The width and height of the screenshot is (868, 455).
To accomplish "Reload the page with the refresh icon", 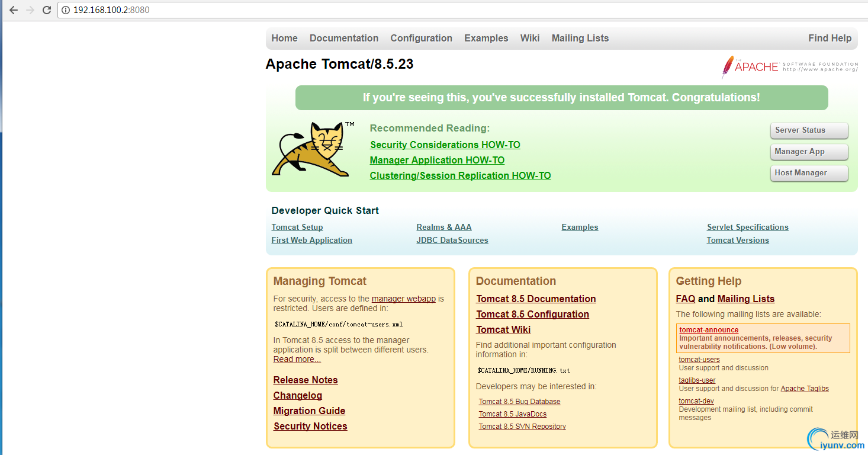I will tap(47, 10).
